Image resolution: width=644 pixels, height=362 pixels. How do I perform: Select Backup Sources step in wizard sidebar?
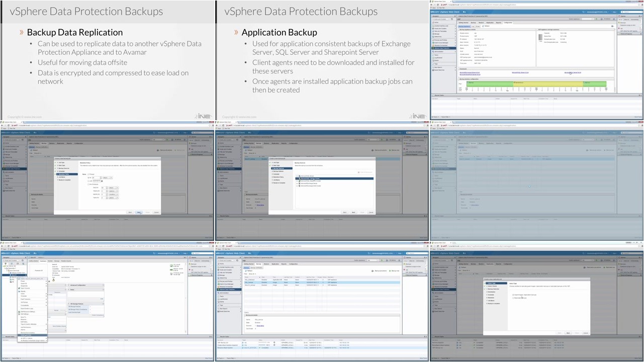click(x=282, y=168)
